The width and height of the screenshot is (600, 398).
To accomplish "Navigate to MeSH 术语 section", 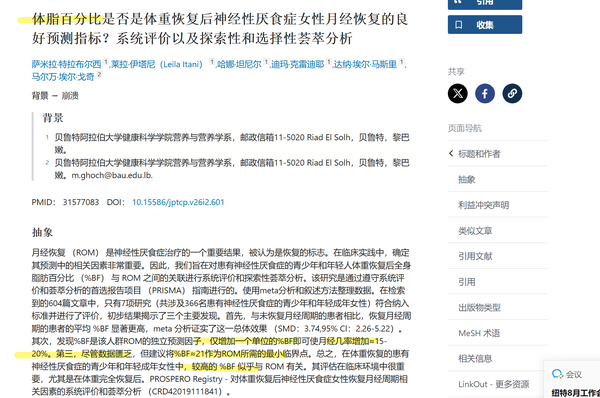I will [479, 333].
